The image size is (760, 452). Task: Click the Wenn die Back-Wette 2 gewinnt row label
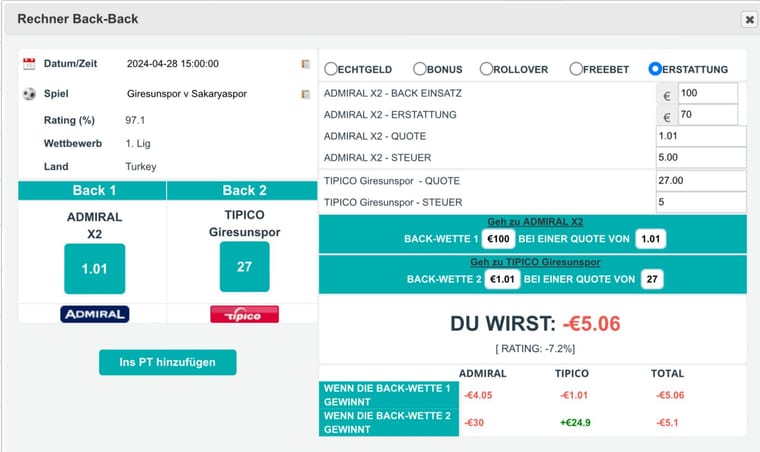tap(389, 422)
